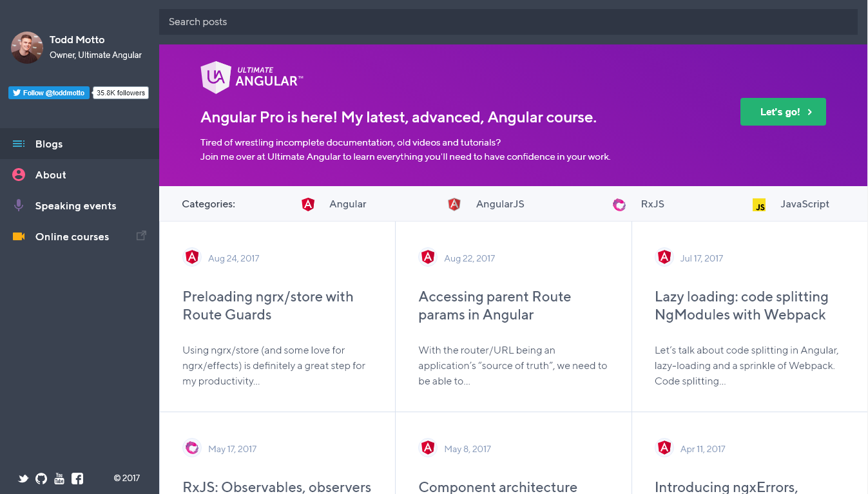Click Todd Motto's profile avatar

27,48
